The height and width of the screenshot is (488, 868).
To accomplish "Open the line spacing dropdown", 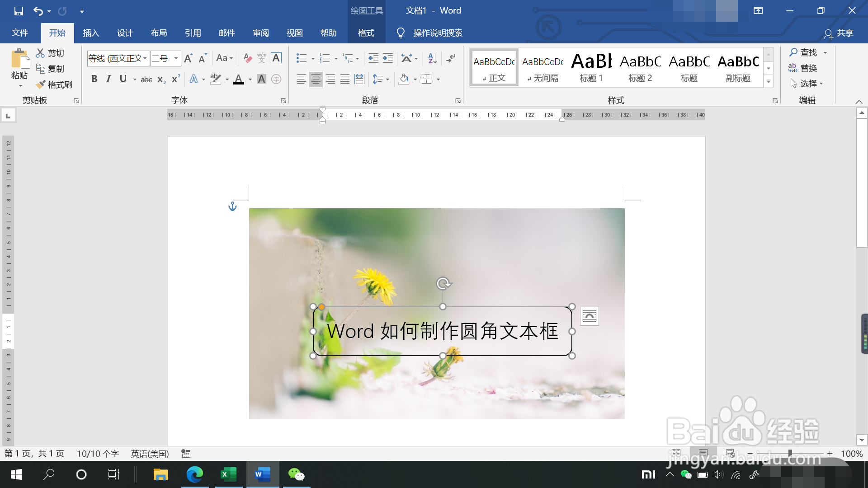I will (381, 79).
